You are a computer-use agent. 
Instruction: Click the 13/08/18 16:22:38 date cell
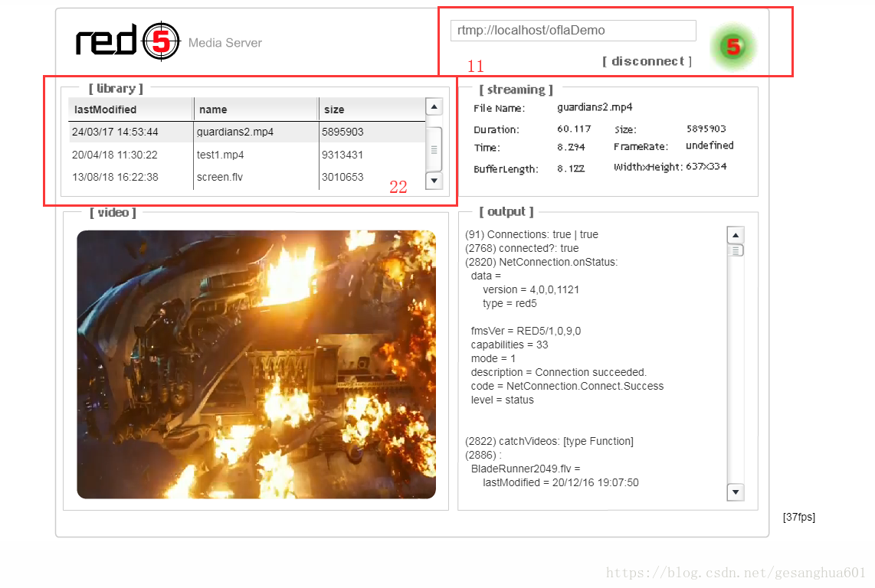115,178
